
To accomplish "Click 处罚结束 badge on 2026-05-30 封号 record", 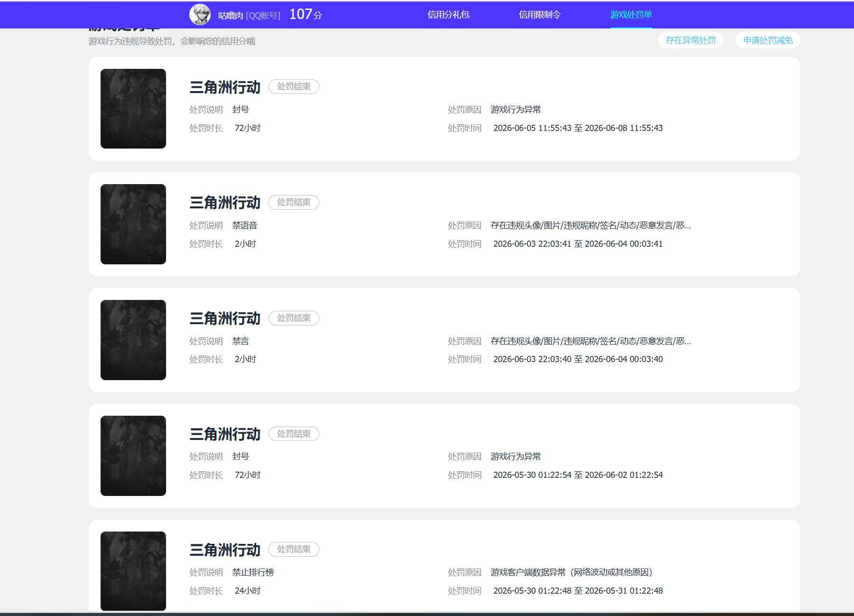I will [x=294, y=434].
